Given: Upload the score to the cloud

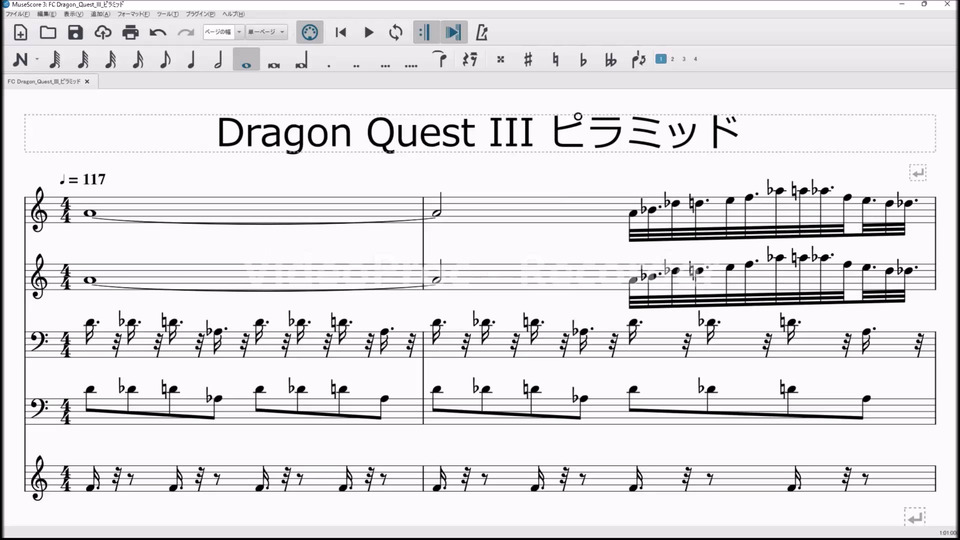Looking at the screenshot, I should coord(102,32).
